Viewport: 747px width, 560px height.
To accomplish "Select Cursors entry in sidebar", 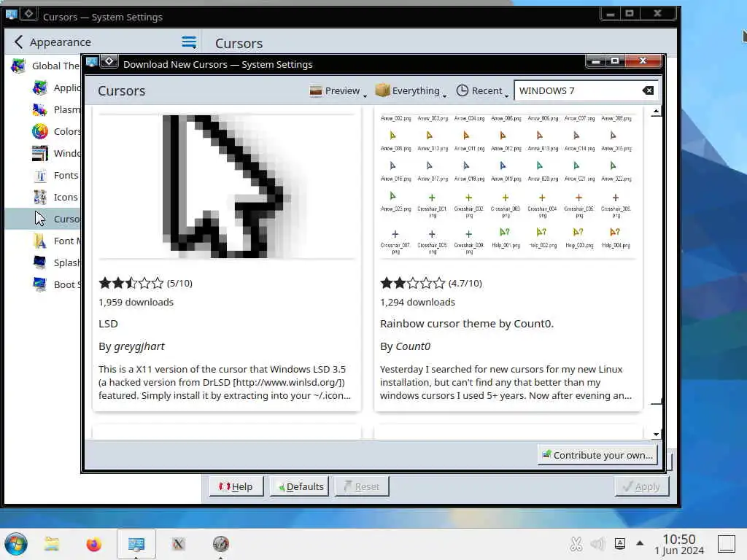I will point(43,219).
